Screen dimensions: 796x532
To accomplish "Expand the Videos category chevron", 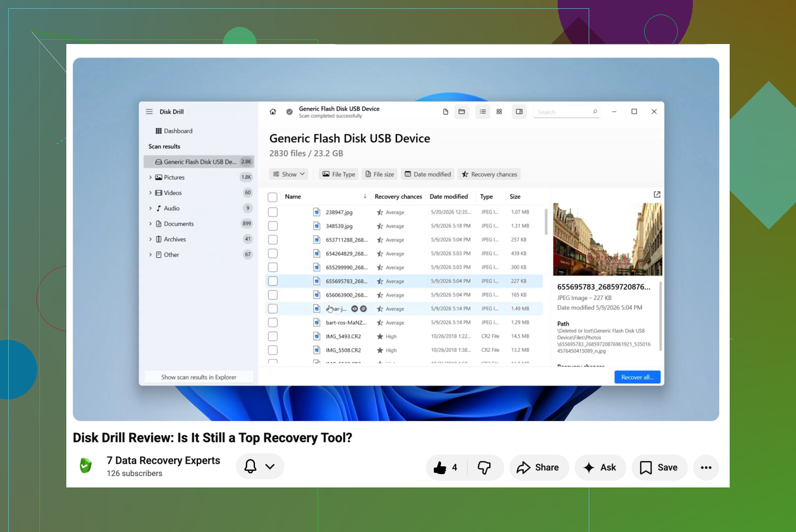I will 151,193.
